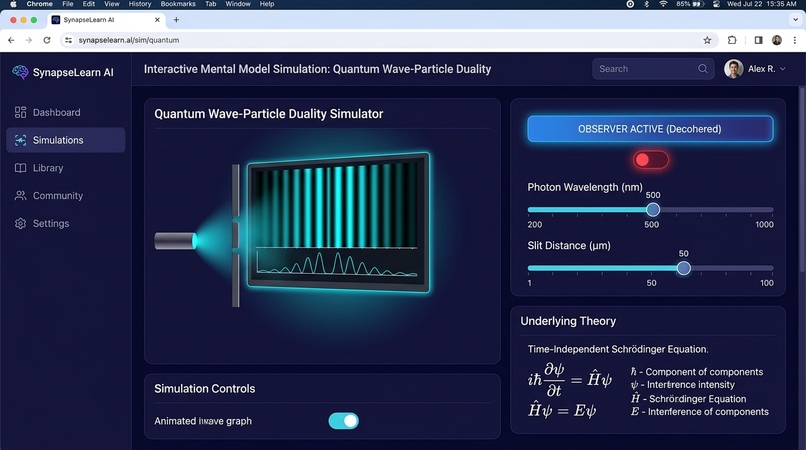806x450 pixels.
Task: Click the browser Forward arrow
Action: (x=29, y=40)
